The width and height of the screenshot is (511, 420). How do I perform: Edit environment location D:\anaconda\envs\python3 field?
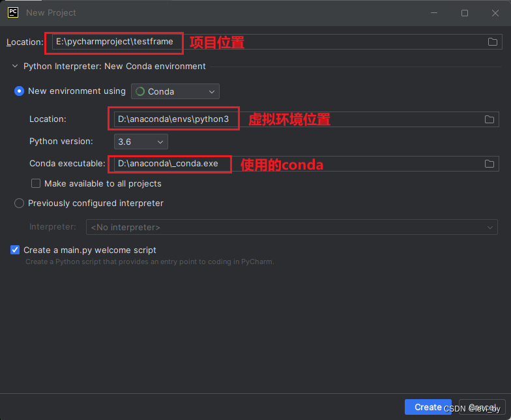point(306,119)
